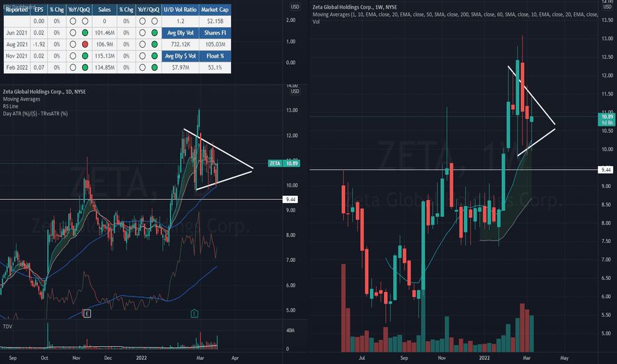
Task: Click the U/D Vol Ratio header cell
Action: (180, 10)
